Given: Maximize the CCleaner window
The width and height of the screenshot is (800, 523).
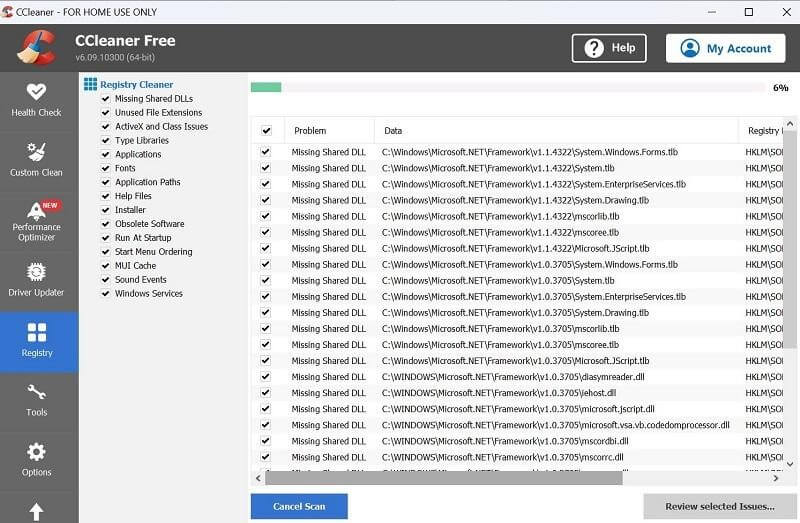Looking at the screenshot, I should (x=749, y=12).
